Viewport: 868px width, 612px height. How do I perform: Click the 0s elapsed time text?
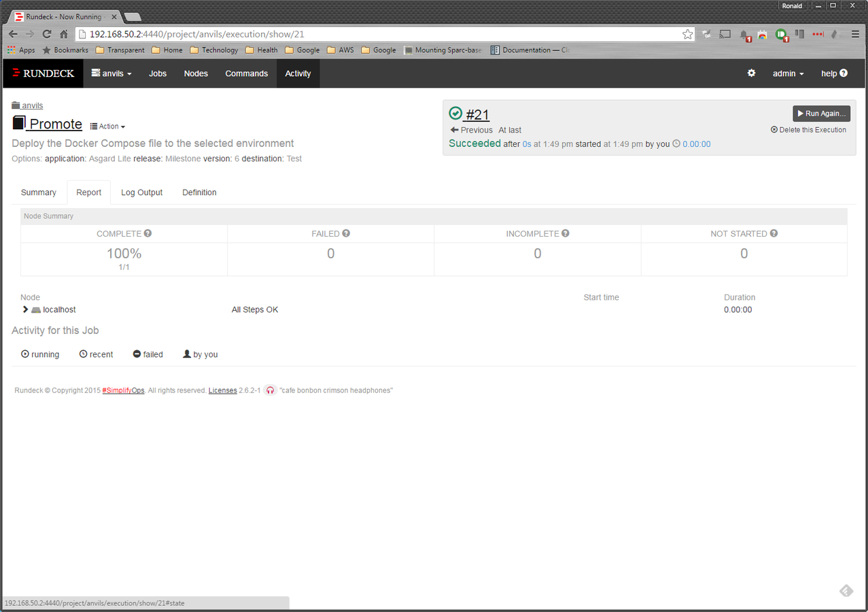tap(527, 144)
